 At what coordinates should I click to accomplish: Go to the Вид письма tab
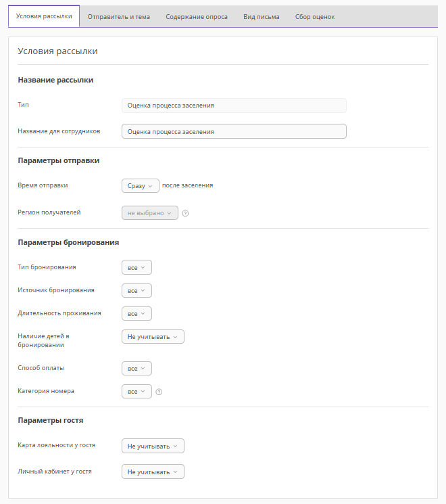click(262, 16)
